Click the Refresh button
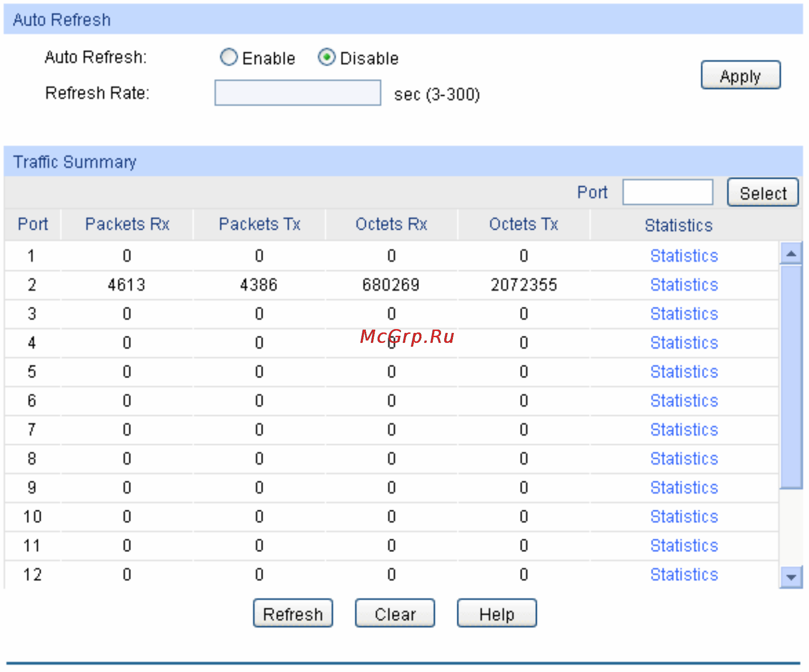The height and width of the screenshot is (672, 809). pyautogui.click(x=293, y=613)
